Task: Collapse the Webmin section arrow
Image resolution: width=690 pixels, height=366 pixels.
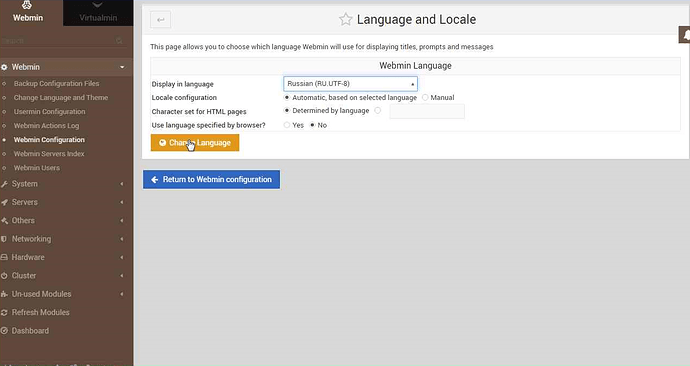Action: [x=122, y=67]
